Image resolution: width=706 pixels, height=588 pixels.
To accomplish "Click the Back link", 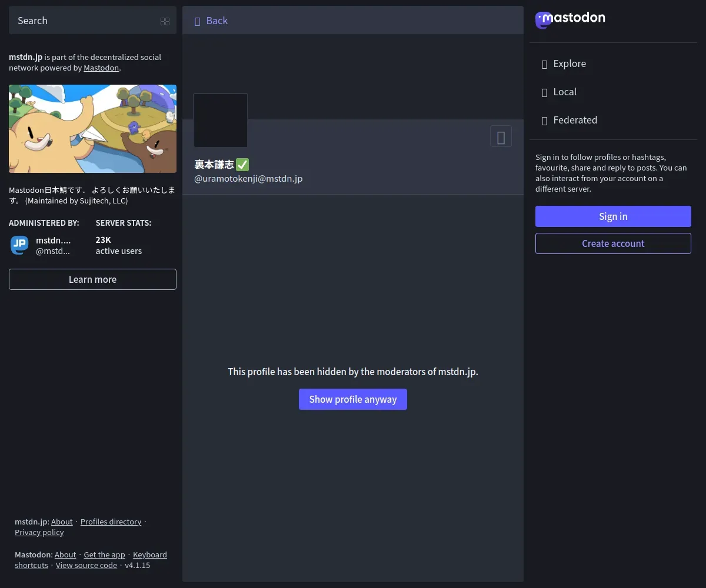I will coord(211,21).
